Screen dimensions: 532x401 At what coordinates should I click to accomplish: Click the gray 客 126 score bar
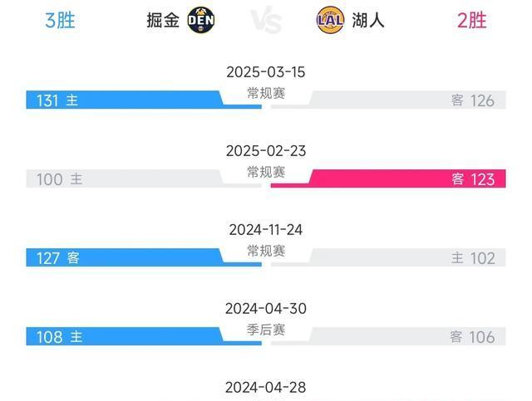point(388,100)
